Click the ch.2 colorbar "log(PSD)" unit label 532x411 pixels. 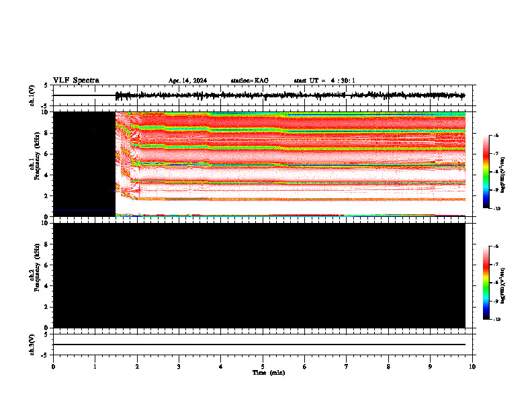pos(503,286)
